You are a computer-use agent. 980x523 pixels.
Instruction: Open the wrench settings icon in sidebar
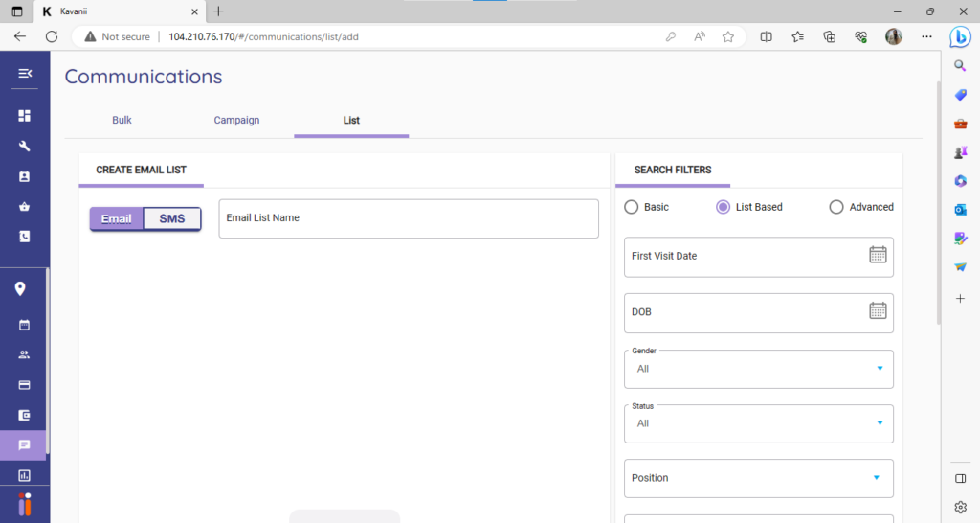[25, 147]
